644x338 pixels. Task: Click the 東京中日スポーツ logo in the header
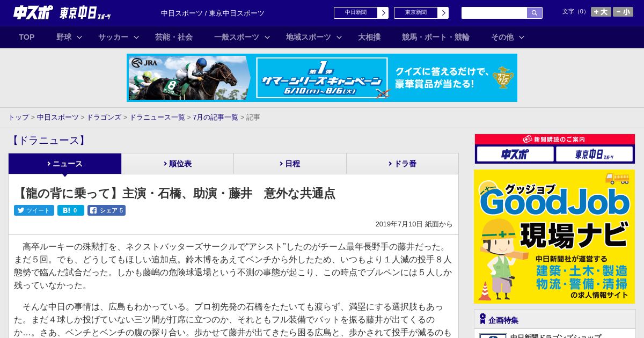click(x=85, y=13)
